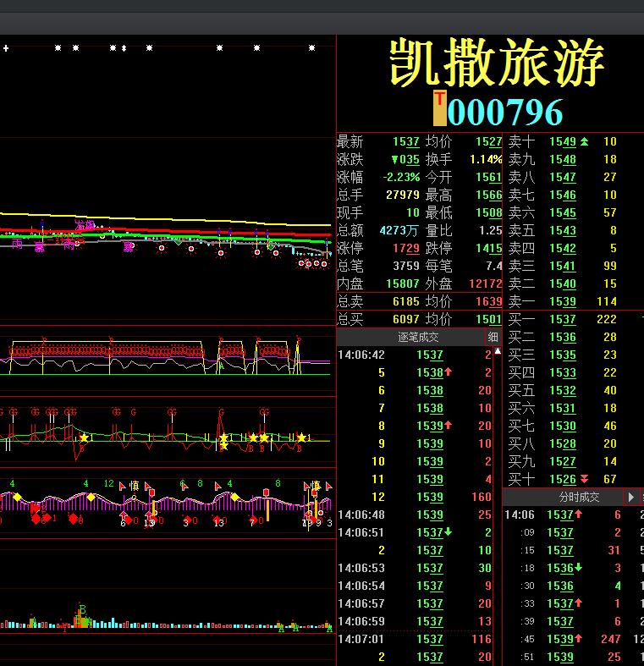Click the 总额 value 4273万
Image resolution: width=644 pixels, height=666 pixels.
click(x=399, y=230)
